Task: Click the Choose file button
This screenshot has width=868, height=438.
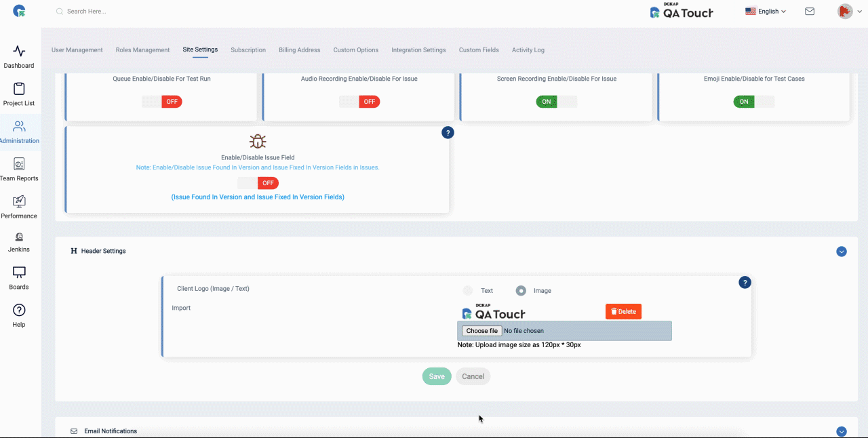Action: pyautogui.click(x=482, y=331)
